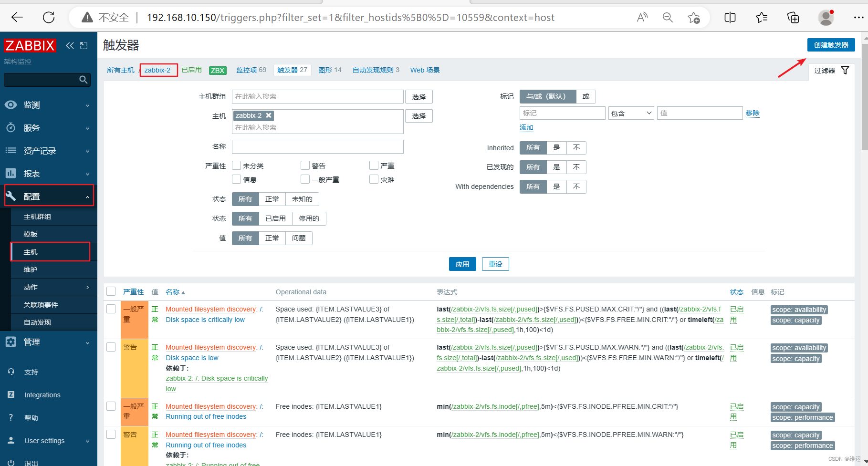
Task: Click the 应用 apply button
Action: tap(462, 264)
